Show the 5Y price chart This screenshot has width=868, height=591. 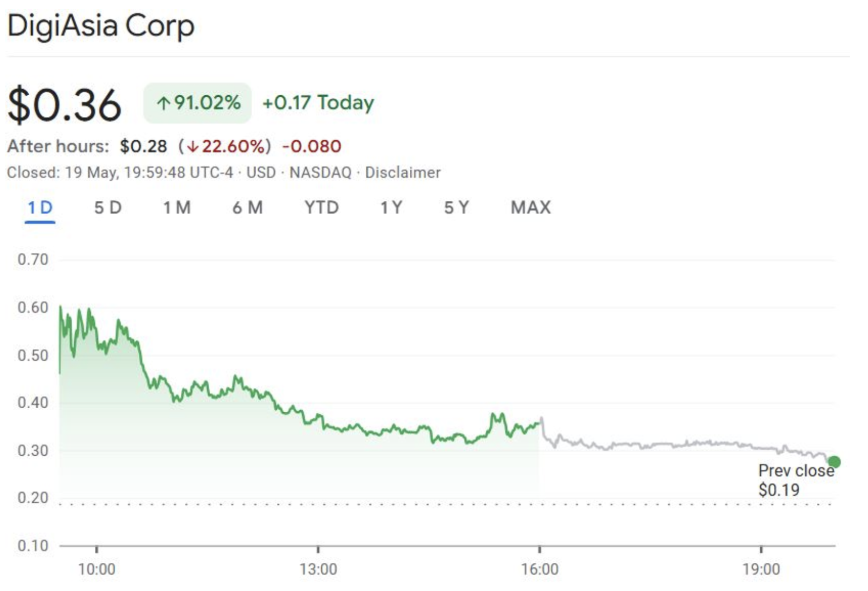(x=456, y=208)
